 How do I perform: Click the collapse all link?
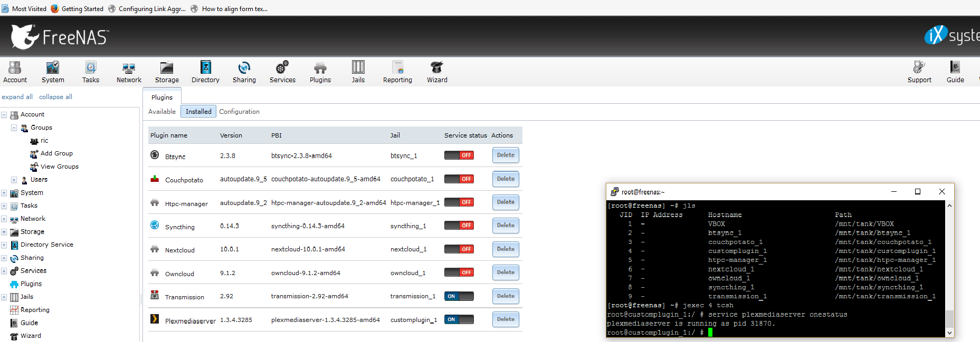point(55,97)
